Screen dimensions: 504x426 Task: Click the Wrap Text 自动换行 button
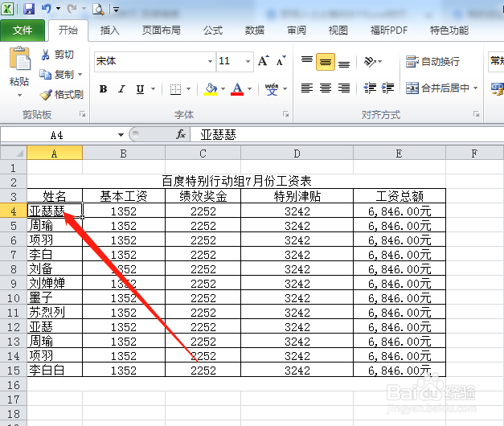point(432,61)
